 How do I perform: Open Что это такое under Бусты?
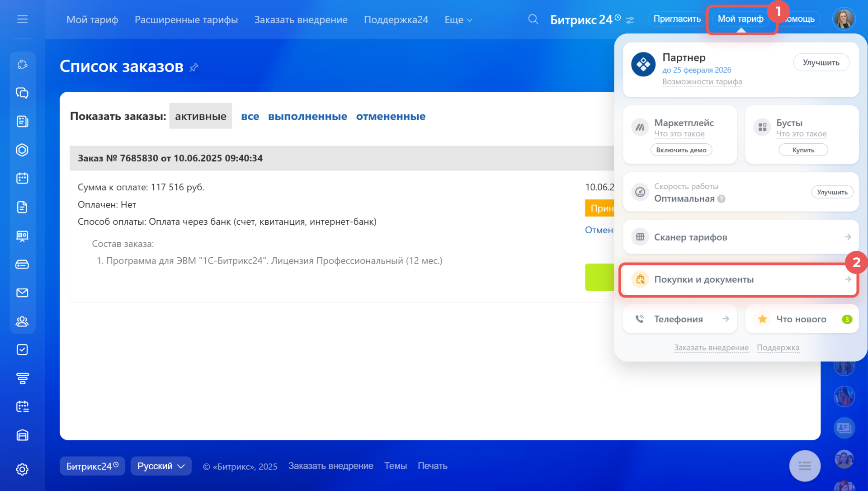802,134
